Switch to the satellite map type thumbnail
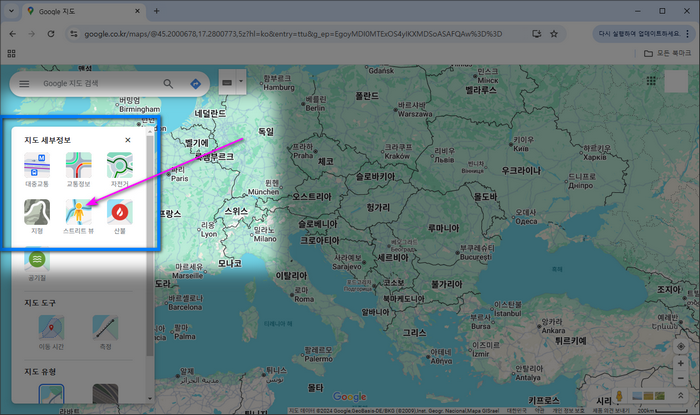Screen dimensions: 700x415 [x=105, y=394]
